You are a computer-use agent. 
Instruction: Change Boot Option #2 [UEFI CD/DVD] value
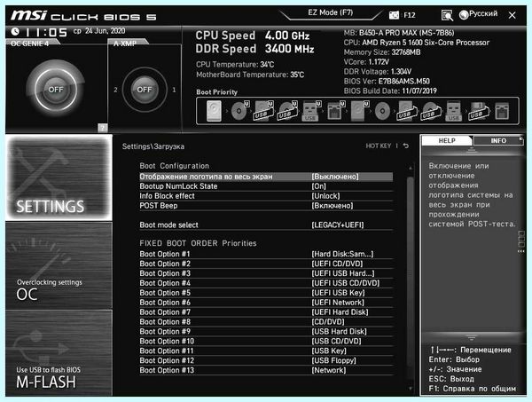337,264
